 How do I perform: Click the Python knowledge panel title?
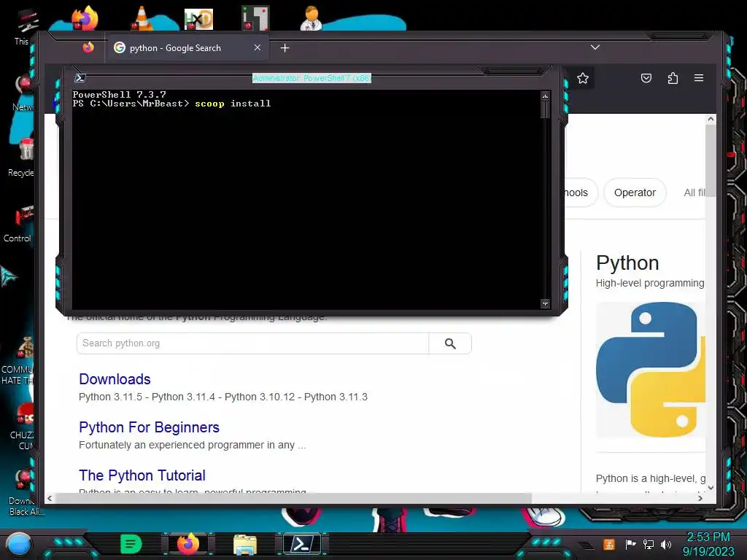pos(627,262)
